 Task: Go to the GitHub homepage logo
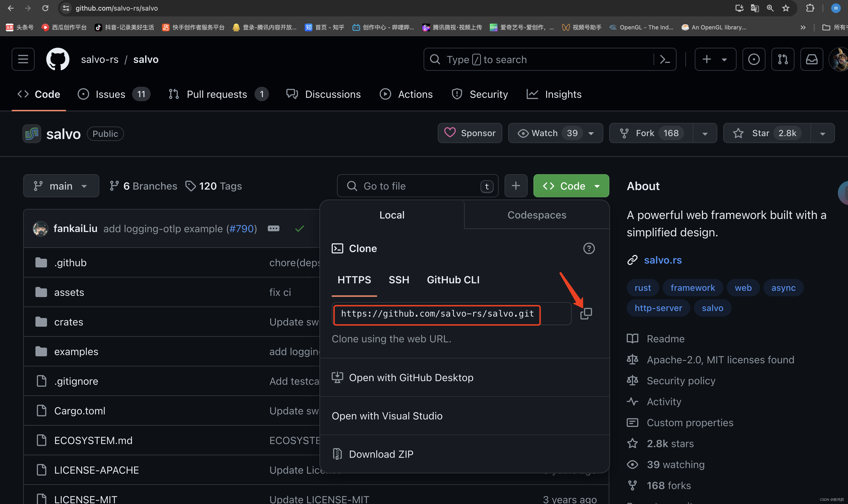(58, 60)
